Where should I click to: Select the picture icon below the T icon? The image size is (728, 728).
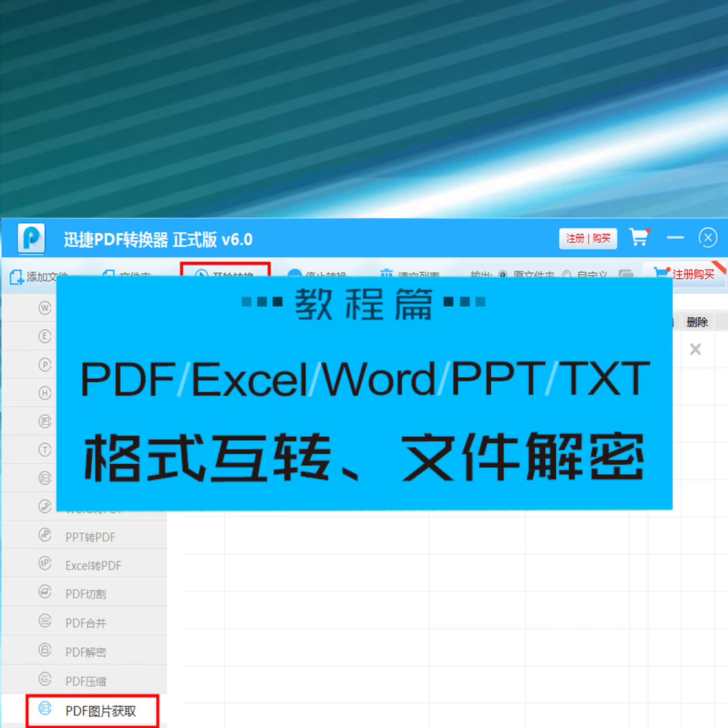click(x=44, y=478)
